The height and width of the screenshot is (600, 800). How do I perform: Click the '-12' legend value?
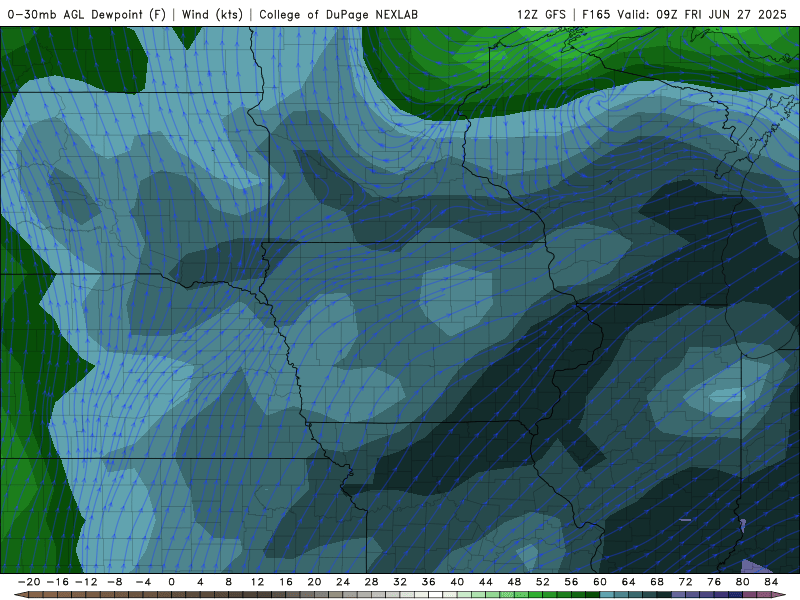(x=86, y=582)
